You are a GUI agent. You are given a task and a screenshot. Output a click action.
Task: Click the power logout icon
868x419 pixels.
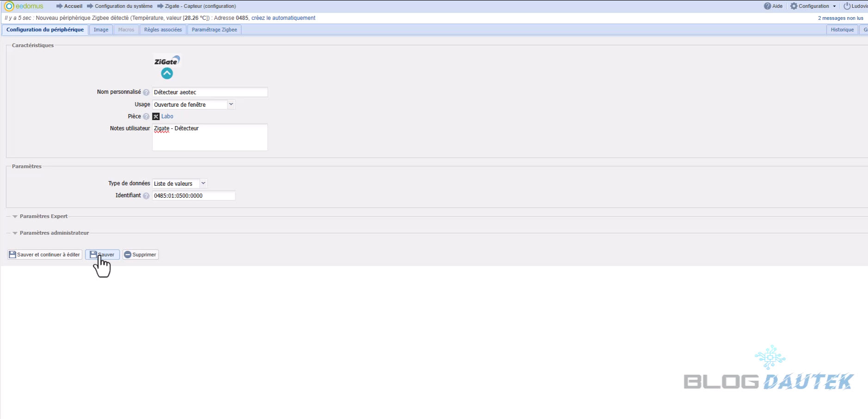click(x=847, y=6)
